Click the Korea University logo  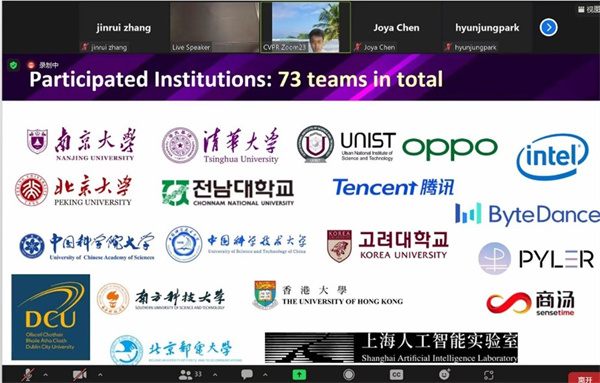tap(388, 246)
